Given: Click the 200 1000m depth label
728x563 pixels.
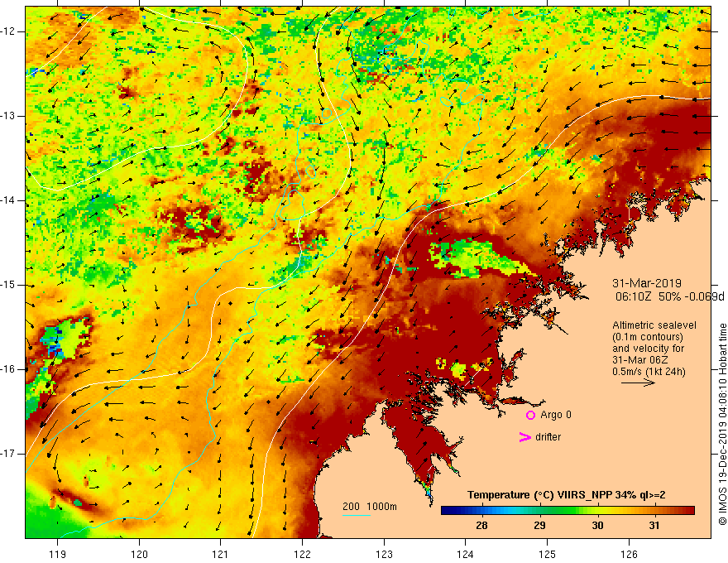Looking at the screenshot, I should tap(370, 507).
